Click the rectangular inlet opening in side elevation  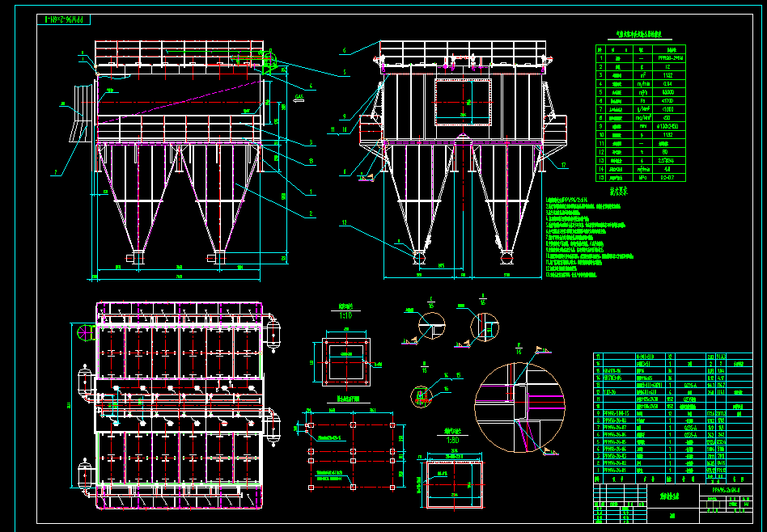coord(463,102)
